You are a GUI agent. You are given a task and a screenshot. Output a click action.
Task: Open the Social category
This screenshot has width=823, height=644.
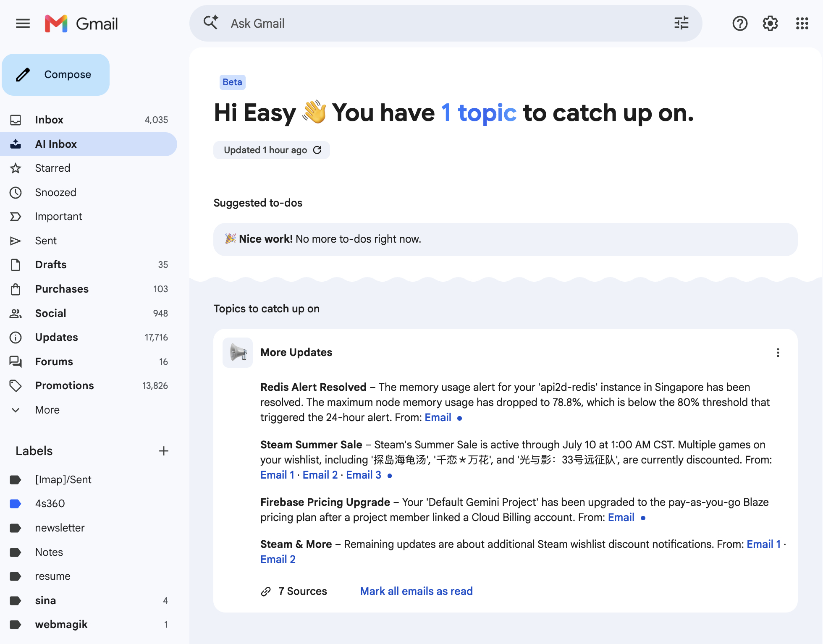point(88,313)
